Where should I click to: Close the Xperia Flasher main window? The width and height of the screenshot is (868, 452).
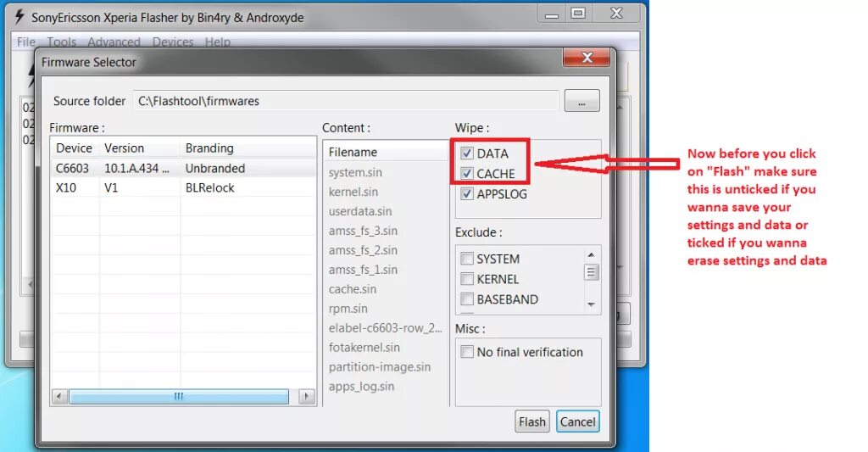click(617, 14)
